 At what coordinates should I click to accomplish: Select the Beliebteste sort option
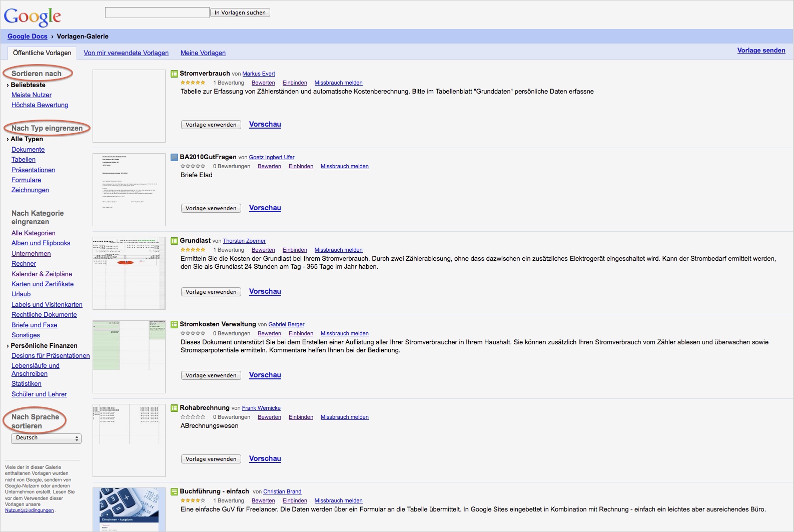click(28, 85)
